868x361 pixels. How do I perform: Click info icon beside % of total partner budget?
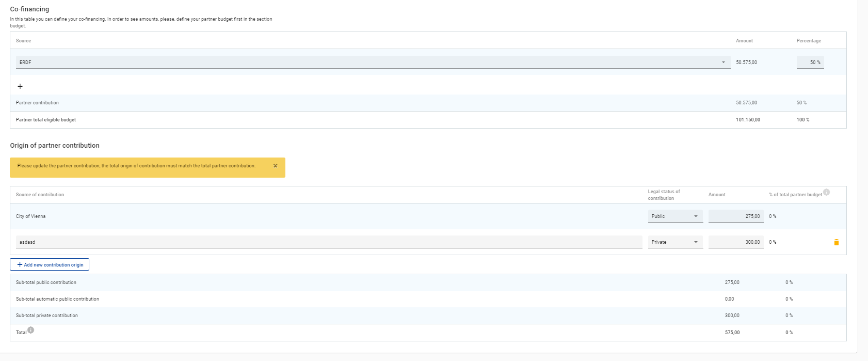[x=826, y=192]
